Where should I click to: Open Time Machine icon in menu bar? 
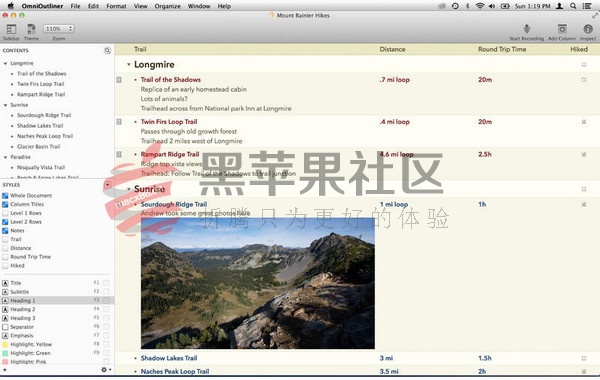[455, 6]
